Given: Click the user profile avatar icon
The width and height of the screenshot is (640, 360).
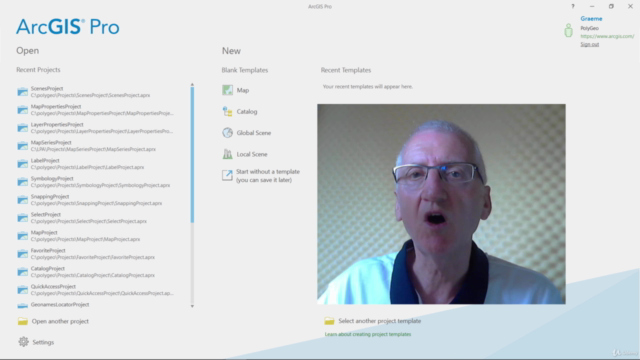Looking at the screenshot, I should (x=568, y=31).
